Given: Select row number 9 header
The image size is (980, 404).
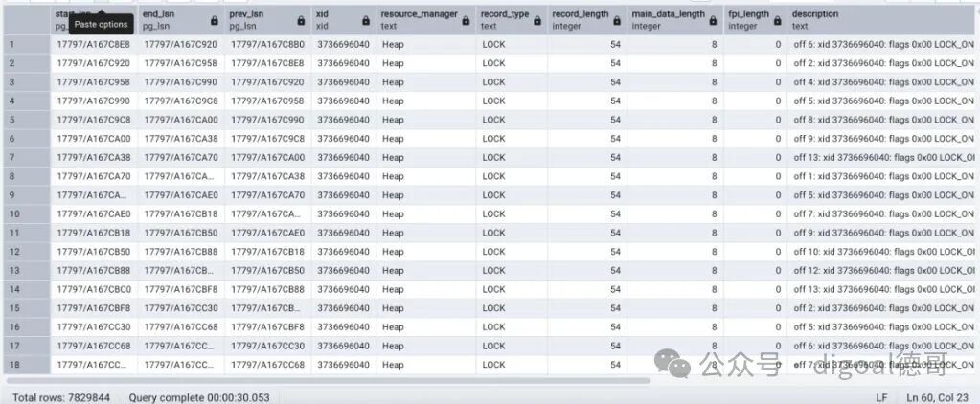Looking at the screenshot, I should [27, 194].
